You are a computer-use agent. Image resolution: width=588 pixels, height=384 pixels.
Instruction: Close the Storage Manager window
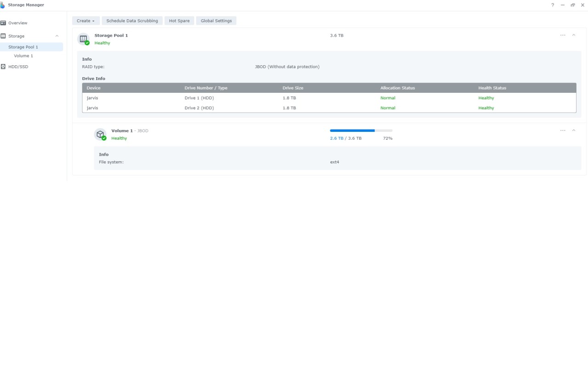pos(583,5)
